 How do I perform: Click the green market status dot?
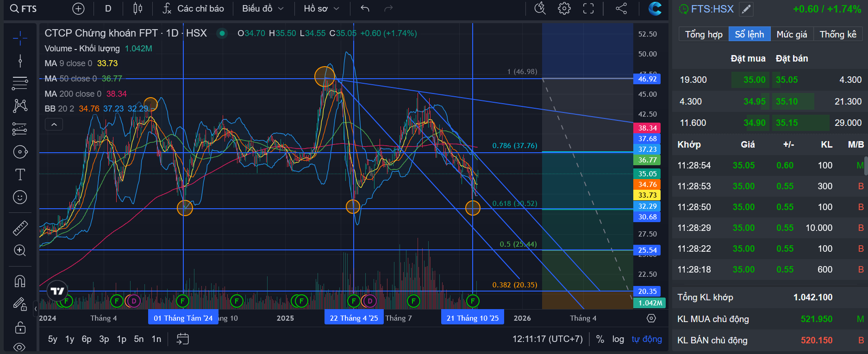222,33
